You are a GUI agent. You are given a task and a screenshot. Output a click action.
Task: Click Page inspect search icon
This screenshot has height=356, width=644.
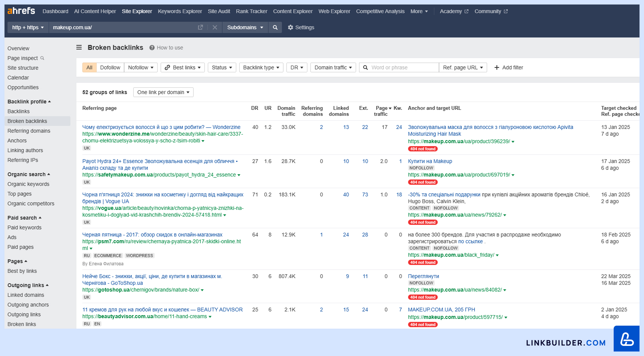point(42,58)
